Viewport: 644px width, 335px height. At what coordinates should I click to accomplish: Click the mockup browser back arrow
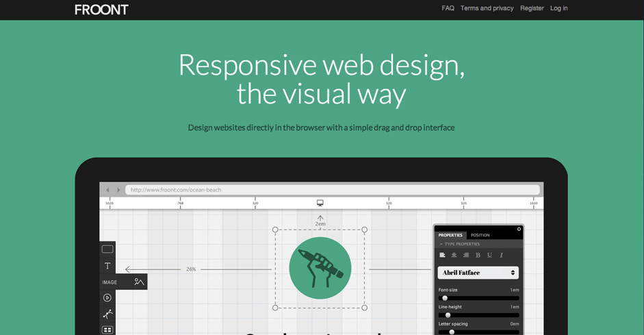click(108, 190)
